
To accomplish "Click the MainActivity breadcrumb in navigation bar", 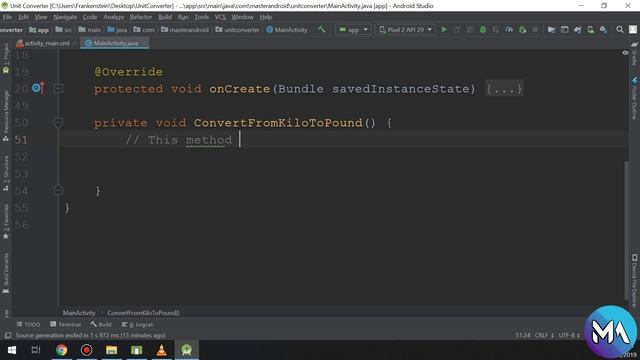I will pos(287,30).
